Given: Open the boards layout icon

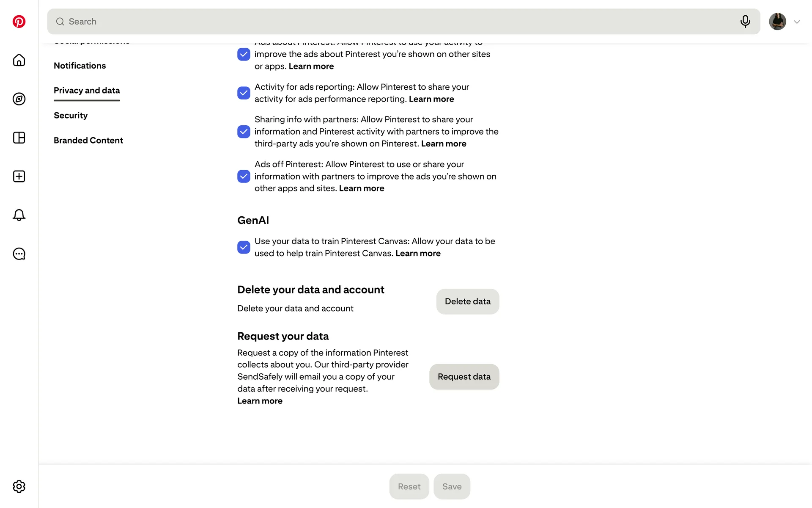Looking at the screenshot, I should [x=19, y=138].
